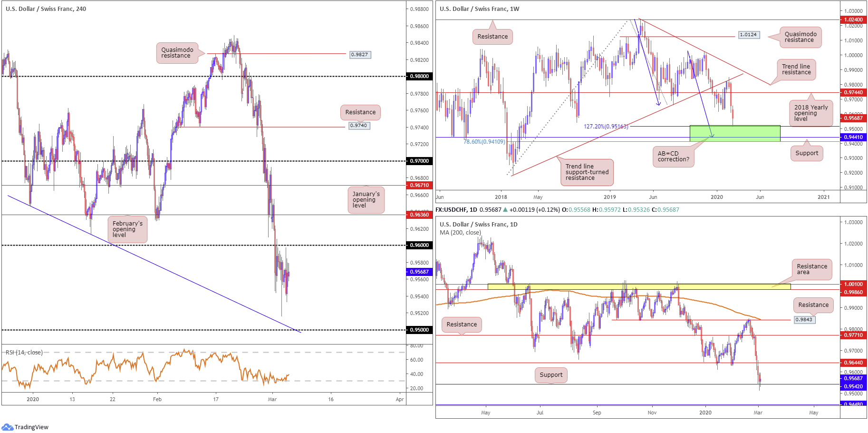Click the 0.97440 red price tag

pos(853,92)
